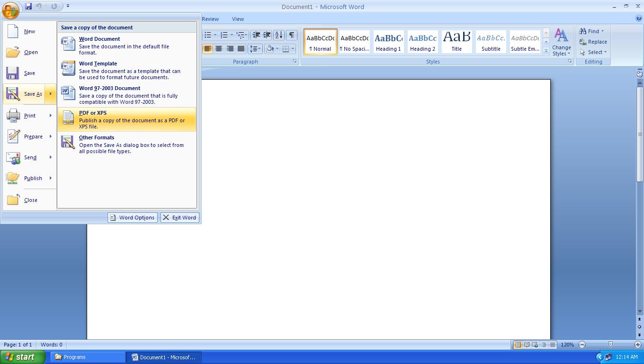Open the Customize Quick Access Toolbar arrow
644x364 pixels.
(68, 6)
